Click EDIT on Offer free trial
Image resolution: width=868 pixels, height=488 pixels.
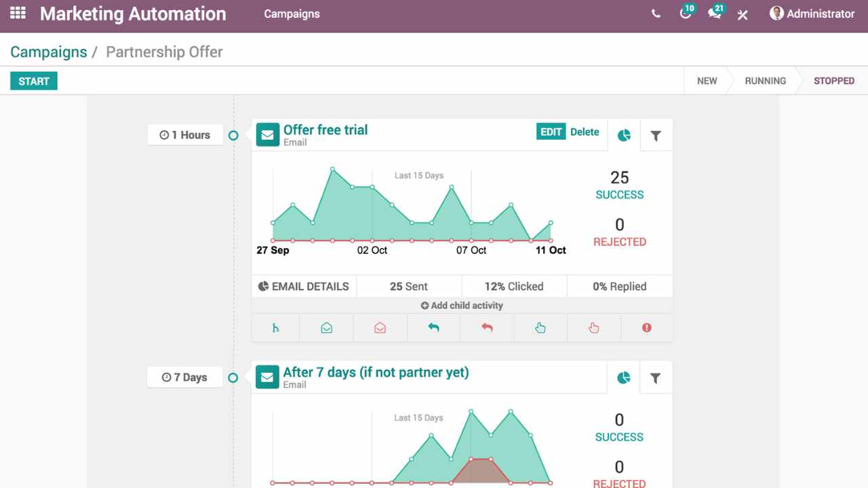(x=551, y=131)
